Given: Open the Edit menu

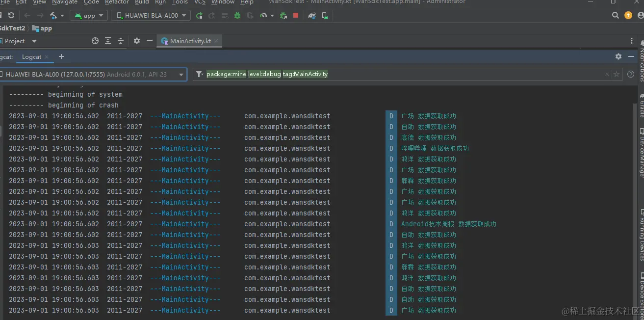Looking at the screenshot, I should point(21,2).
